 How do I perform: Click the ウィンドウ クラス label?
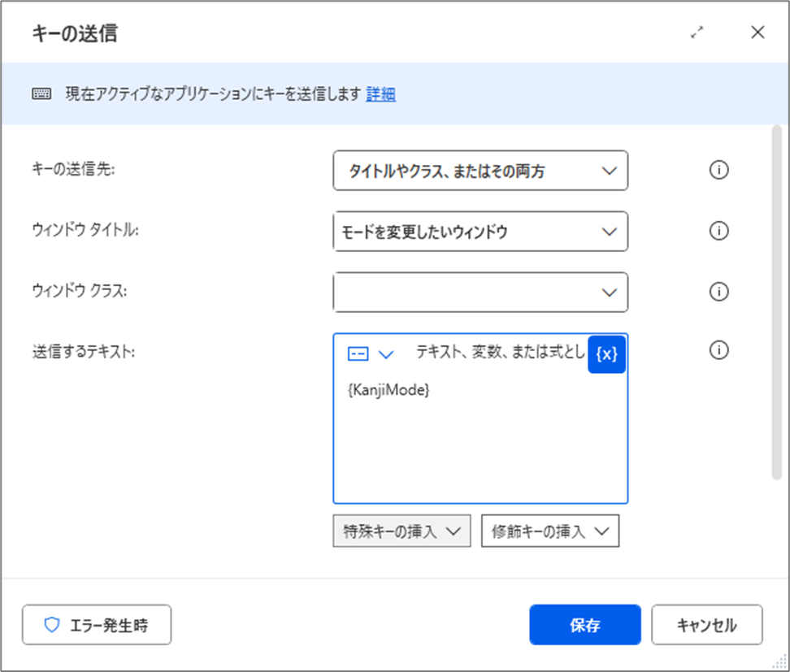tap(80, 291)
